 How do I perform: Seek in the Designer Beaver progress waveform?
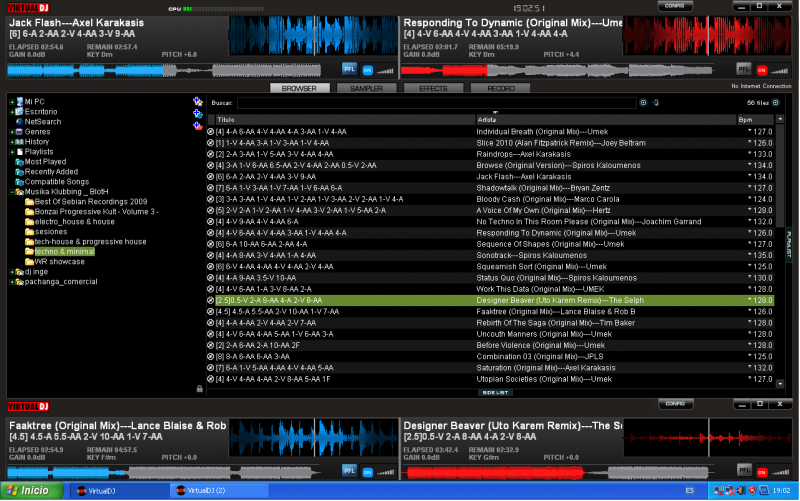[557, 472]
